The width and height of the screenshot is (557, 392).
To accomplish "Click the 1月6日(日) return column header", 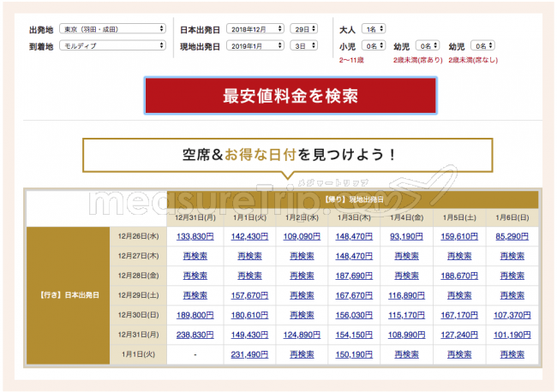I will tap(512, 217).
